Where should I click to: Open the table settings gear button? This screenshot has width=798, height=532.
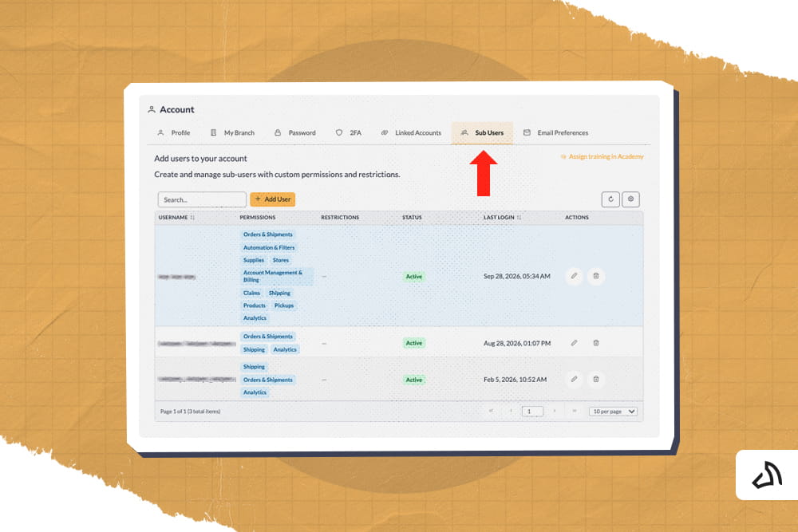click(630, 199)
